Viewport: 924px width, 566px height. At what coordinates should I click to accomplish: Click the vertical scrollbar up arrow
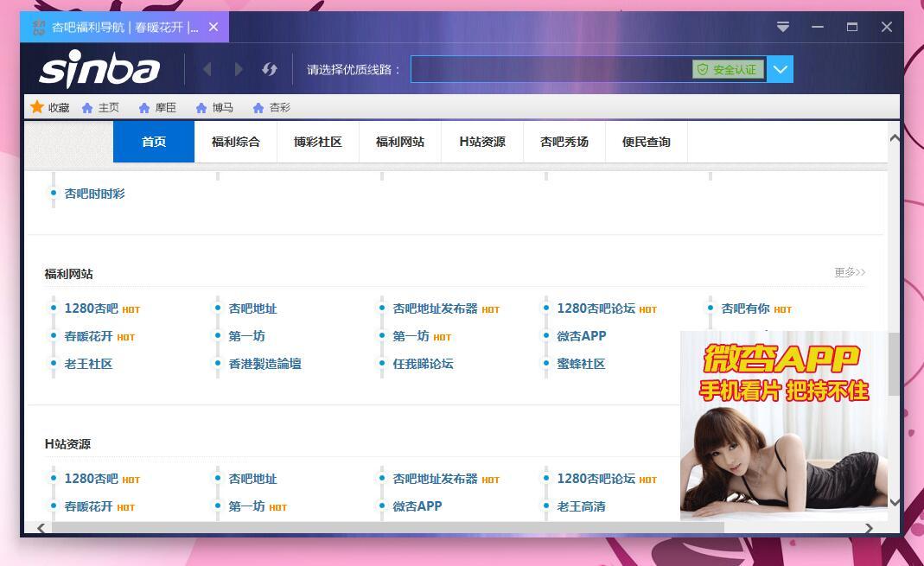895,137
